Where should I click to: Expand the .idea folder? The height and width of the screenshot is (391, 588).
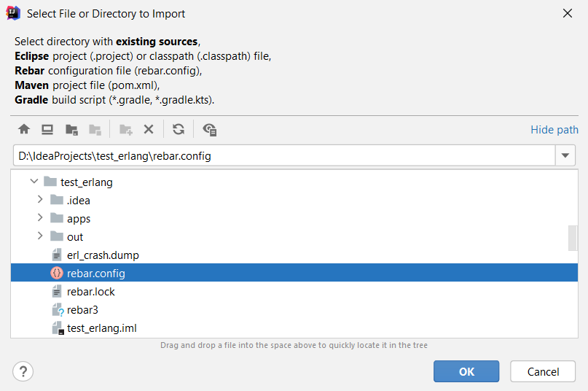[41, 200]
